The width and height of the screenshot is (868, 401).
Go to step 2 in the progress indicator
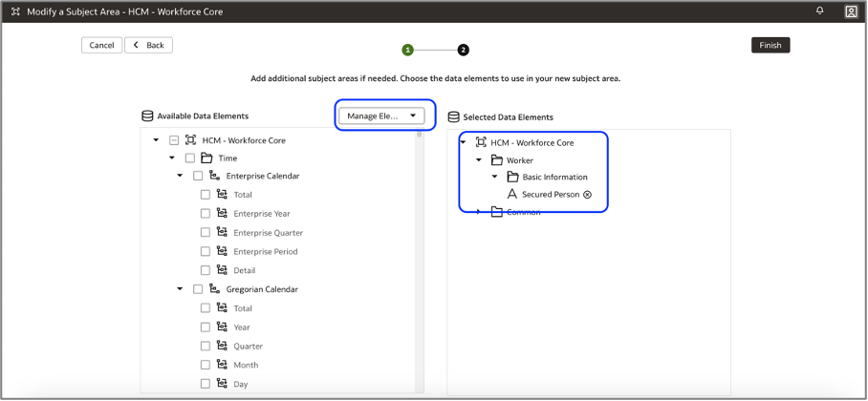point(464,51)
